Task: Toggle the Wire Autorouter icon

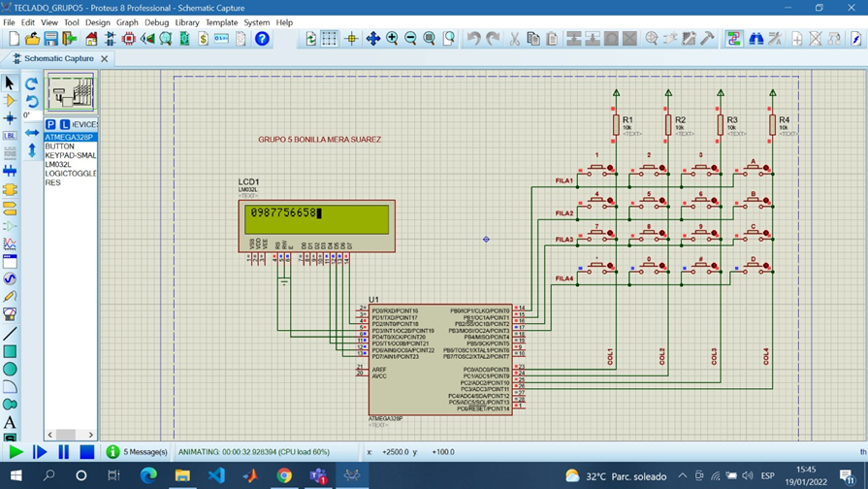Action: [734, 39]
